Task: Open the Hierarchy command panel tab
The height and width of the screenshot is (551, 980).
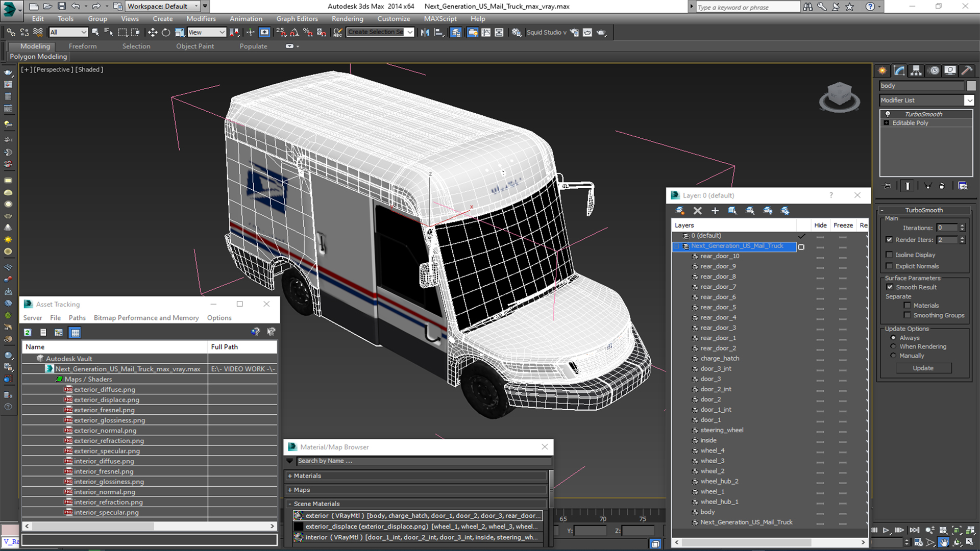Action: pyautogui.click(x=916, y=70)
